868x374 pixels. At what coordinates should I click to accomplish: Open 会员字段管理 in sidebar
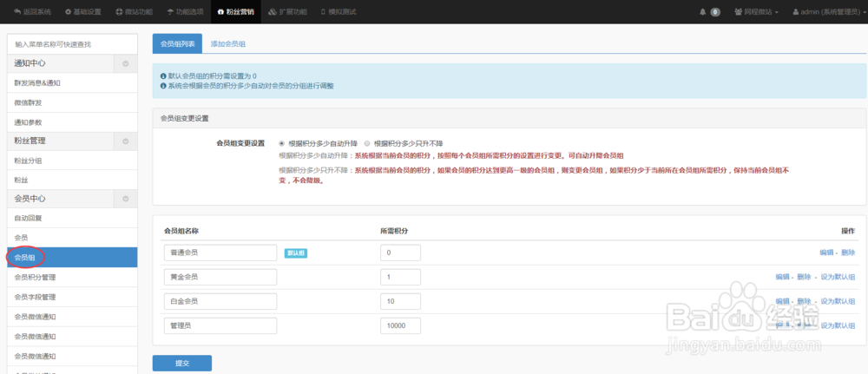[73, 297]
